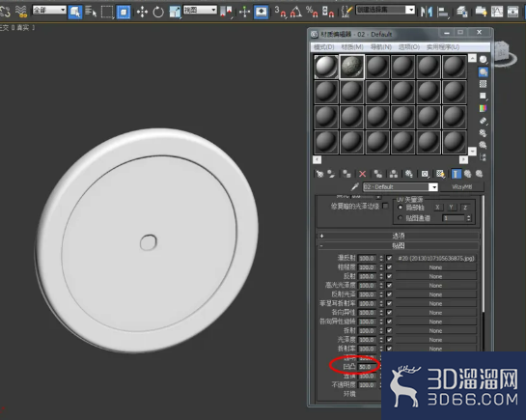The width and height of the screenshot is (526, 420).
Task: Open the 全部 selection filter dropdown
Action: click(49, 10)
